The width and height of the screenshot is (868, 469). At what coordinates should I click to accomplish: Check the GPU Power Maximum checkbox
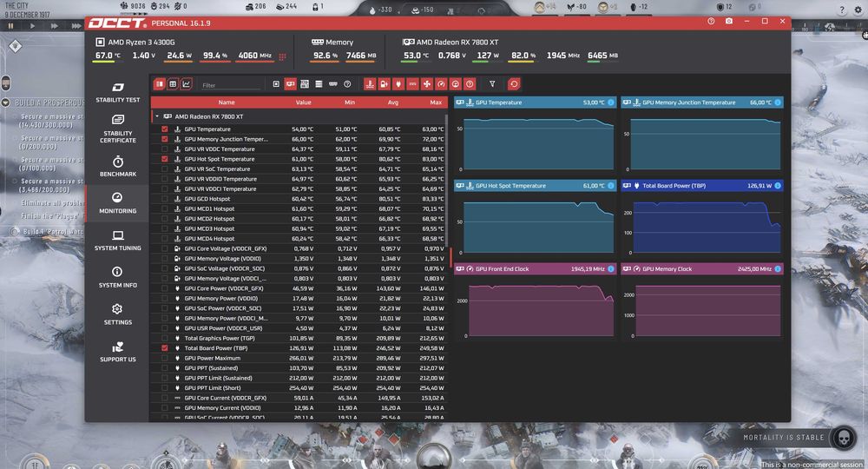point(164,358)
